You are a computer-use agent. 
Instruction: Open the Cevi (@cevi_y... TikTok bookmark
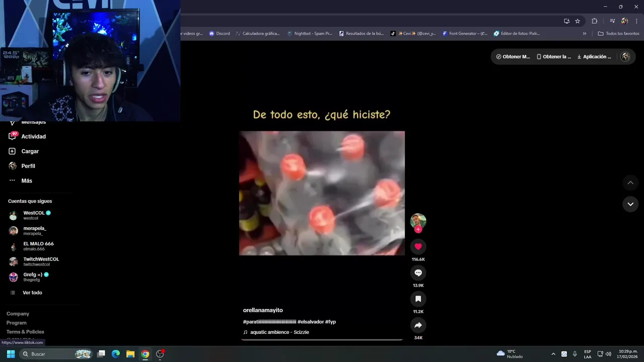point(413,34)
